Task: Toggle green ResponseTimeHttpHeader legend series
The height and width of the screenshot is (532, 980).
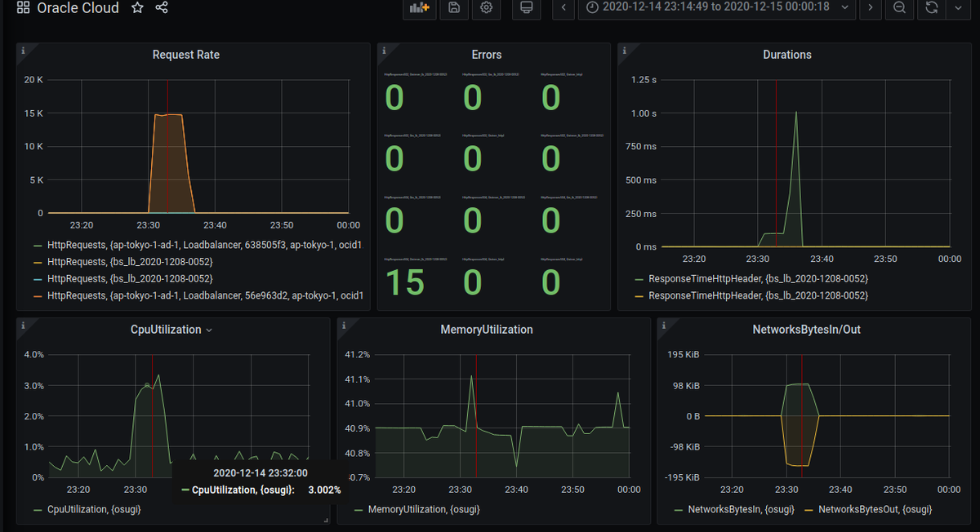Action: [x=758, y=278]
